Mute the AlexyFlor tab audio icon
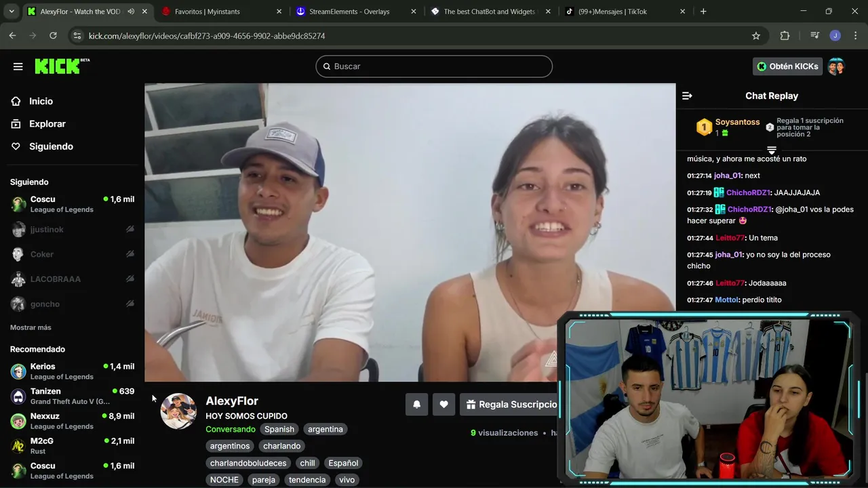 (x=131, y=12)
